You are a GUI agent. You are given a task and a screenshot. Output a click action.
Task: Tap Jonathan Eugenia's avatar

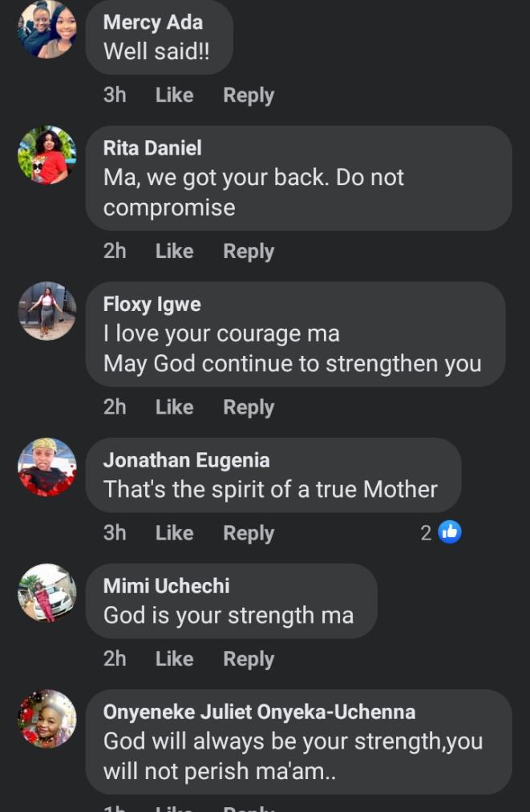click(x=47, y=467)
